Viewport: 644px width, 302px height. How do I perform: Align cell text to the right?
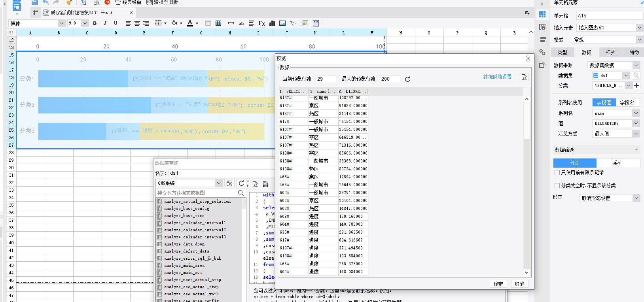click(146, 23)
